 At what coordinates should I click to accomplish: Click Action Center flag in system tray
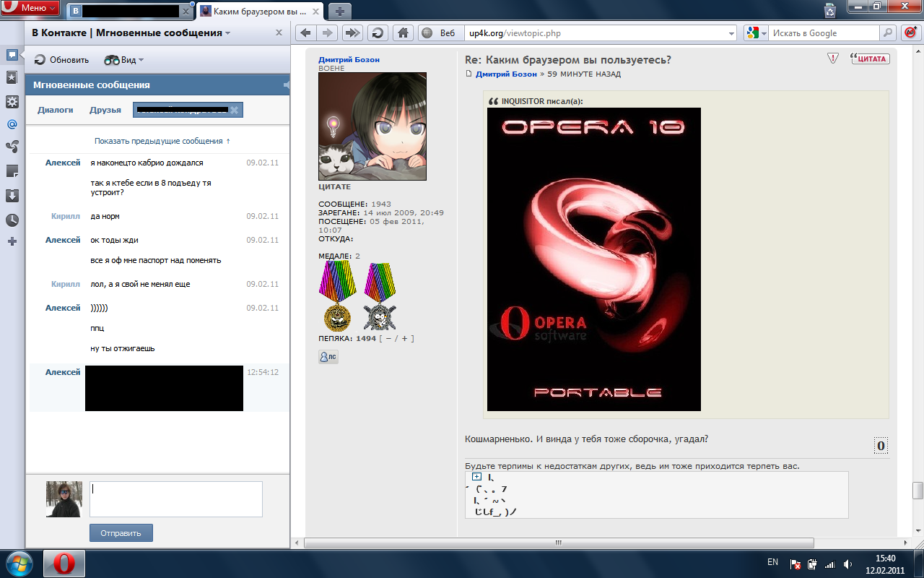point(796,564)
